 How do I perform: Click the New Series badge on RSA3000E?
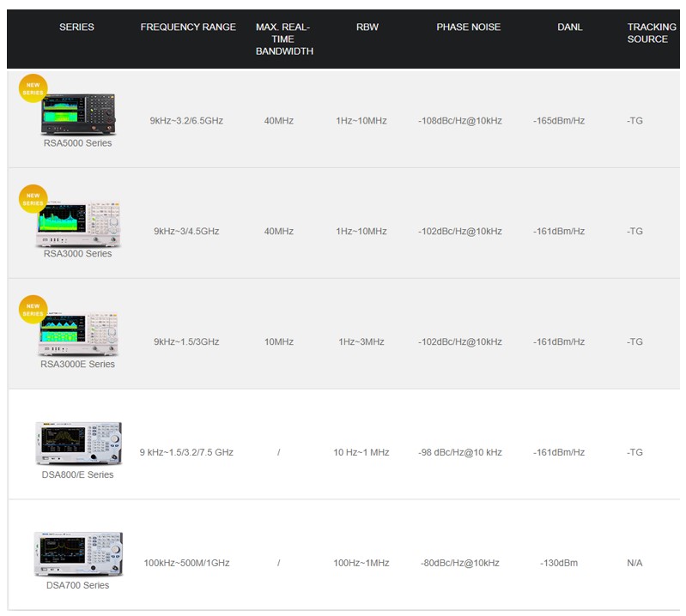33,310
